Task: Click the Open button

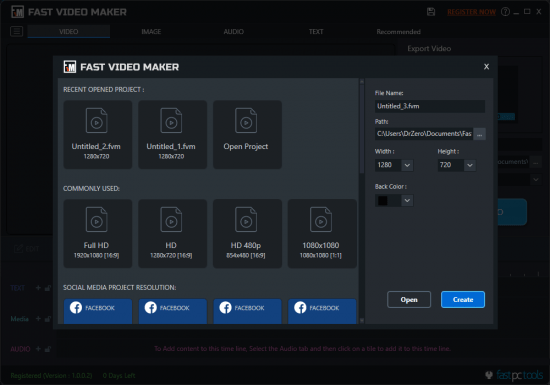Action: click(409, 299)
